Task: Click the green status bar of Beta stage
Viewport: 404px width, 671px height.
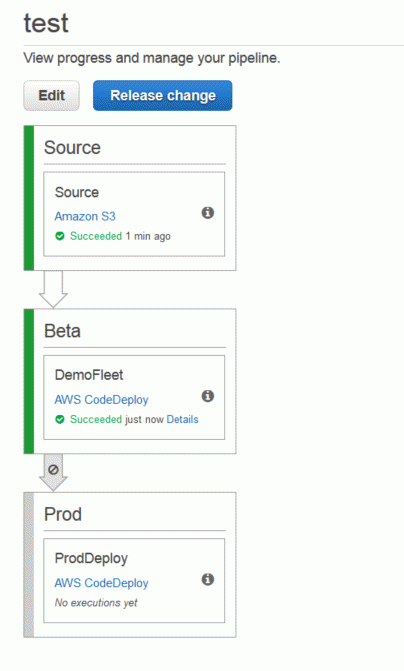Action: pos(29,381)
